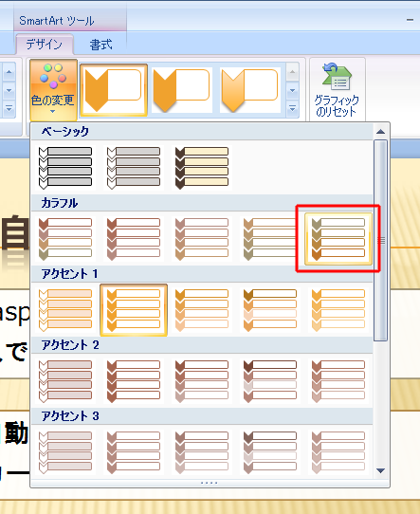Select the second SmartArt style thumbnail in ribbon
This screenshot has width=420, height=514.
tap(182, 90)
